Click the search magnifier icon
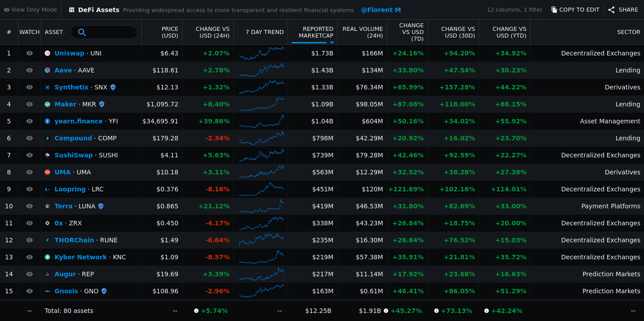The image size is (644, 321). pos(82,32)
